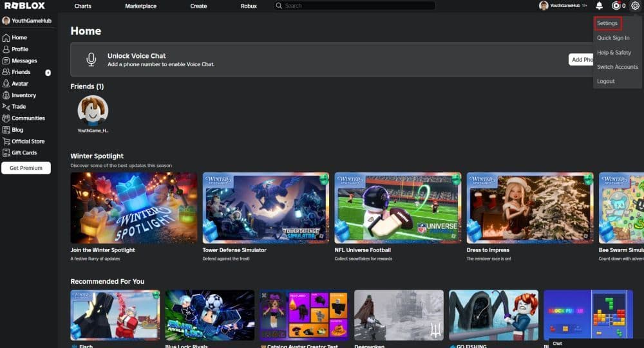This screenshot has width=644, height=348.
Task: Choose Logout from the menu
Action: pyautogui.click(x=606, y=81)
